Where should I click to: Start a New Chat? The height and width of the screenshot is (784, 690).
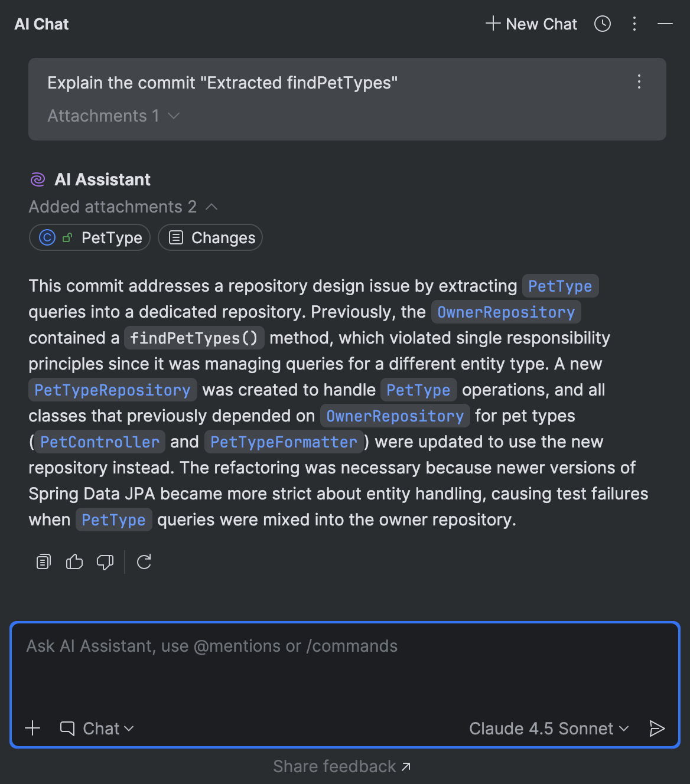click(x=530, y=24)
